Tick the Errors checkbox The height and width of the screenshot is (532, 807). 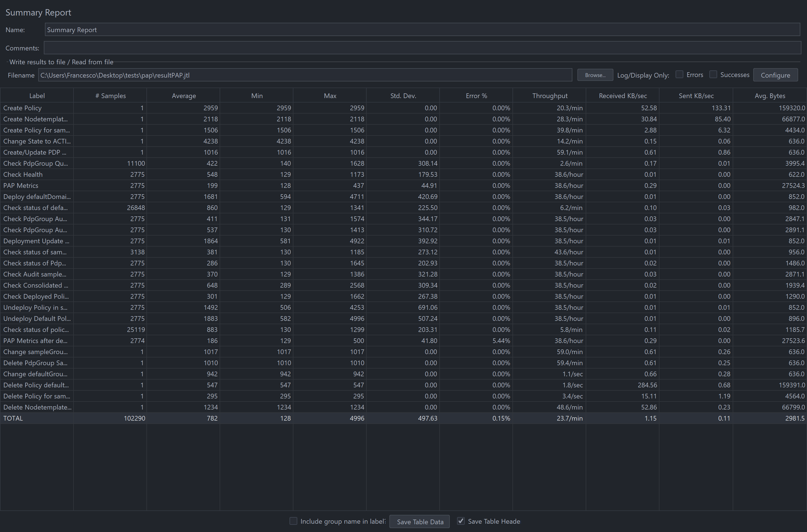click(x=679, y=75)
